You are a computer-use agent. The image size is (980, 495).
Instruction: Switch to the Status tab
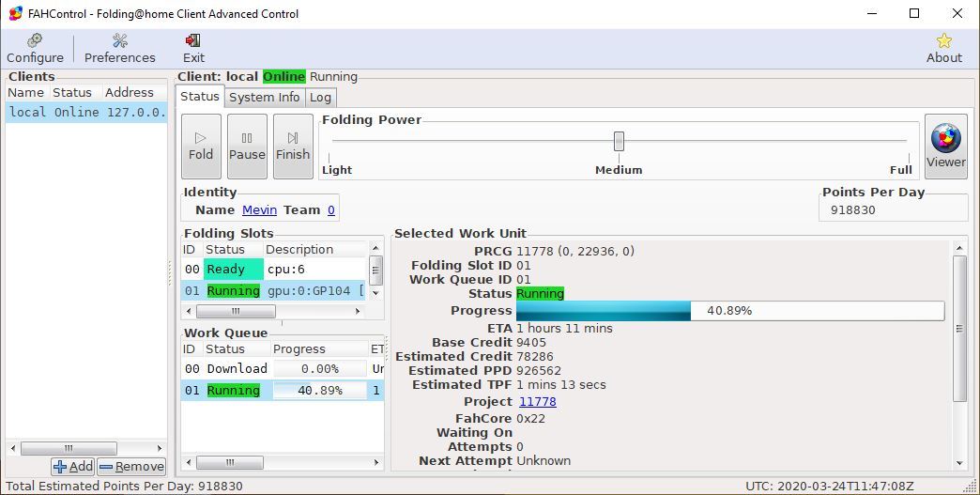pyautogui.click(x=199, y=96)
